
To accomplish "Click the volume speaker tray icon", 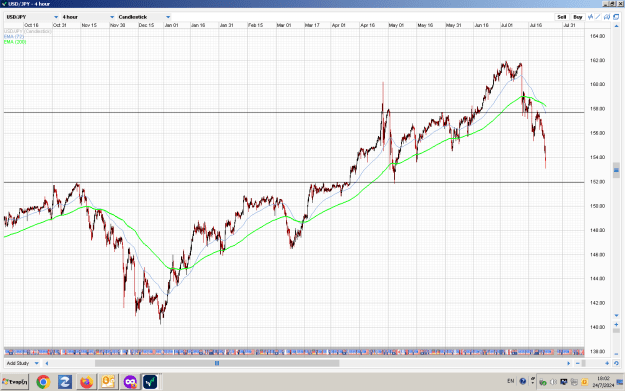I will 553,382.
